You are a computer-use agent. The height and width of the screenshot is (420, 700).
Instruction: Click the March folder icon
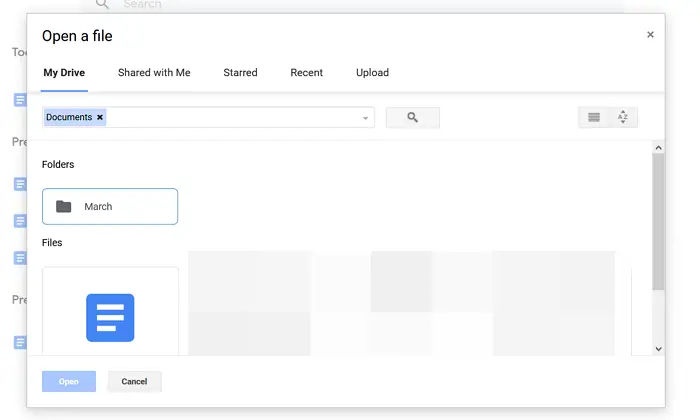(63, 206)
